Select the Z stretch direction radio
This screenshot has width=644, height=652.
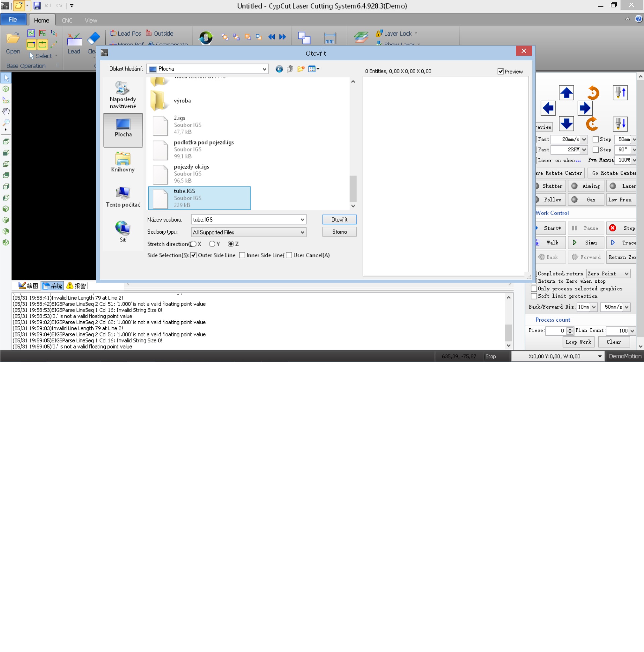pos(231,244)
